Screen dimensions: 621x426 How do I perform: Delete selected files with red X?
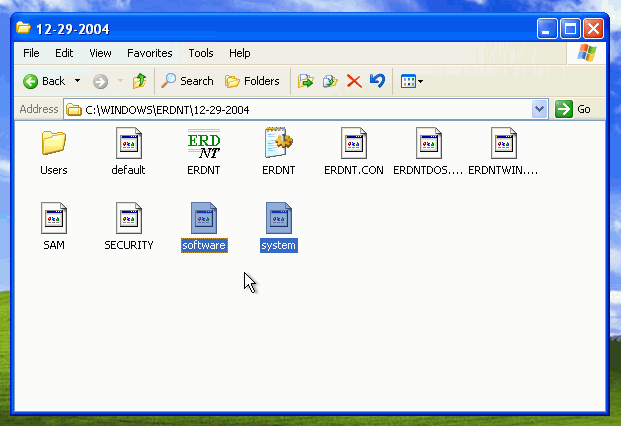[x=354, y=81]
